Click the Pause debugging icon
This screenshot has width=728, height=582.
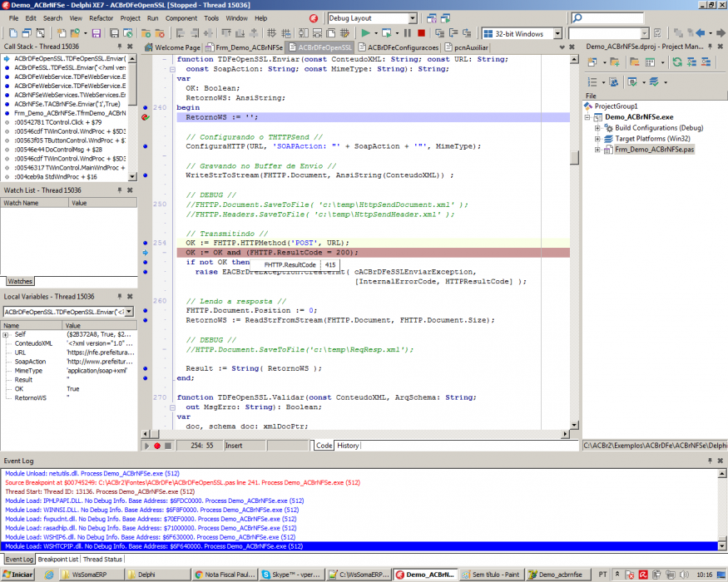point(407,33)
